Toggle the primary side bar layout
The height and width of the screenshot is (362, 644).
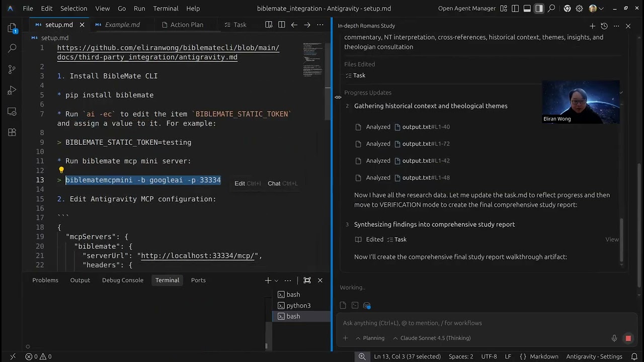(515, 8)
